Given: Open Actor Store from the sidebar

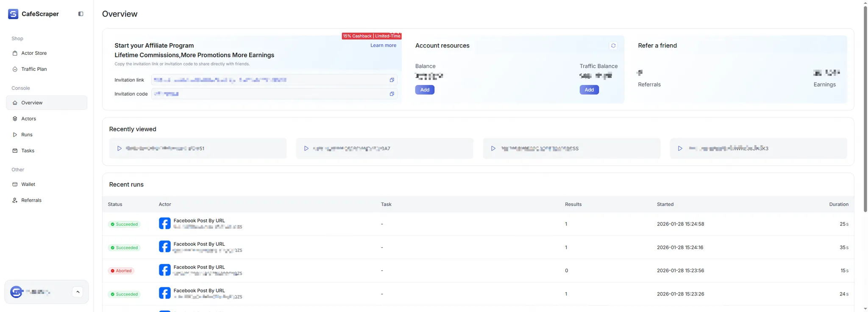Looking at the screenshot, I should (46, 53).
